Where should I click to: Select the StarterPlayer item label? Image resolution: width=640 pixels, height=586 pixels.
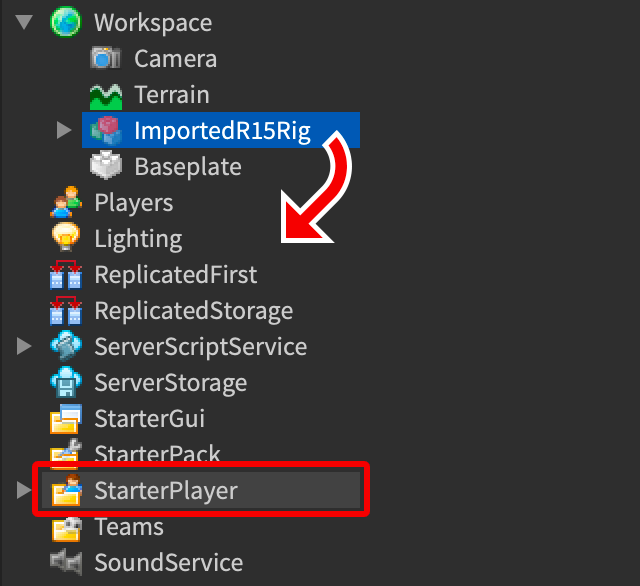point(166,491)
